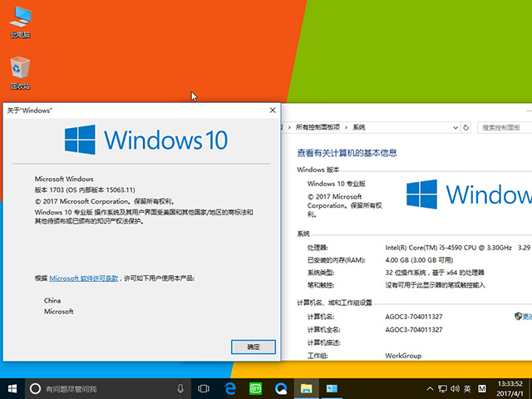Click the volume speaker tray icon
This screenshot has width=532, height=399.
pyautogui.click(x=454, y=388)
